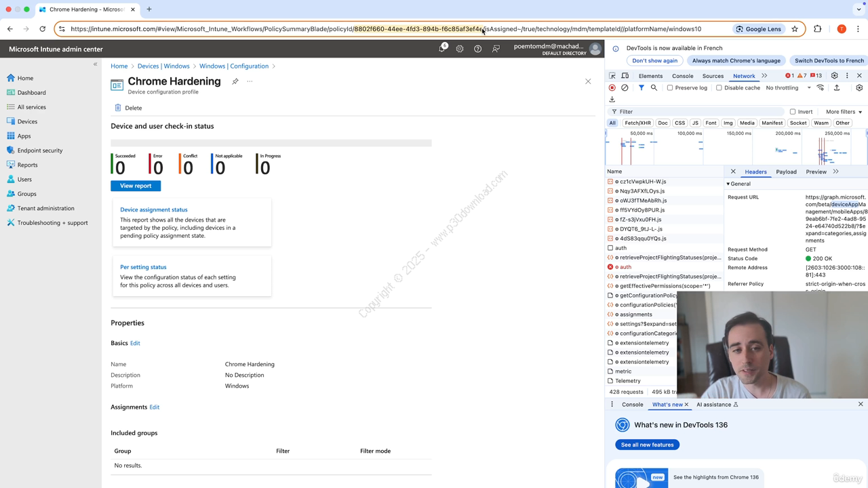The image size is (868, 488).
Task: Select the Manifest filter
Action: 772,123
